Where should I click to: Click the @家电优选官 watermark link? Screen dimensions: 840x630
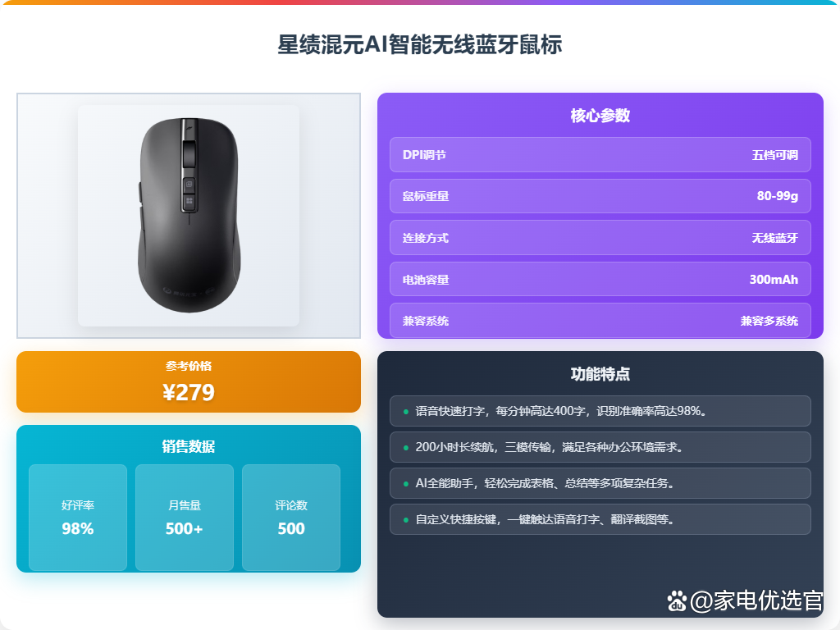point(756,600)
